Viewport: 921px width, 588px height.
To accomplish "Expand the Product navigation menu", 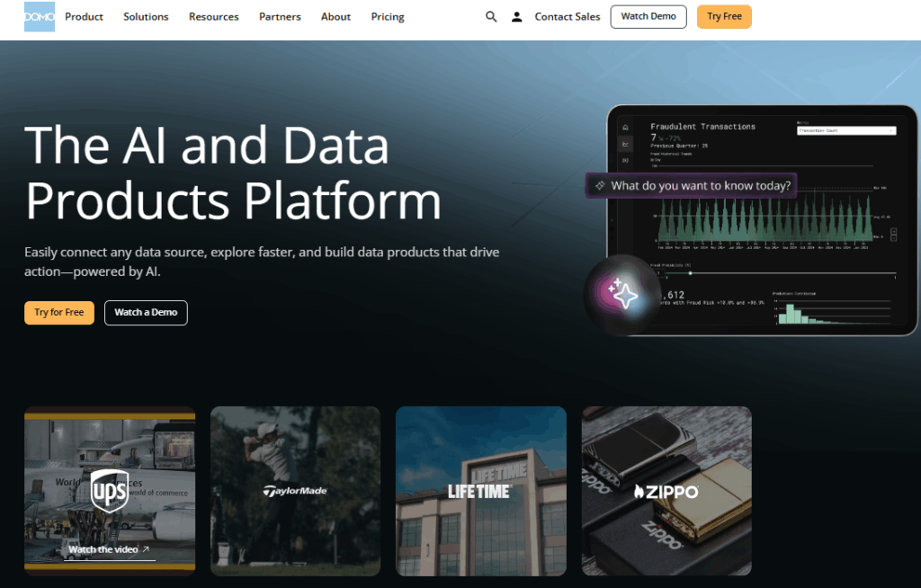I will tap(84, 16).
